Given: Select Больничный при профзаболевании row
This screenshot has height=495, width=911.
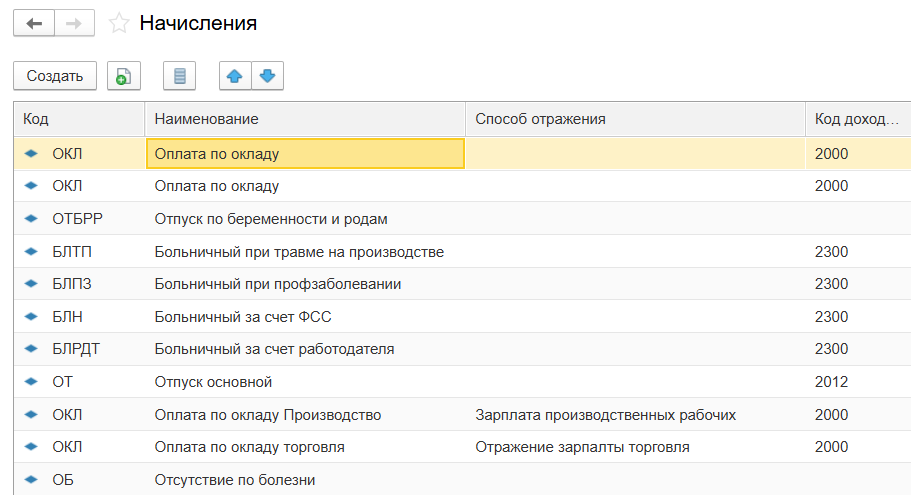Looking at the screenshot, I should click(x=462, y=284).
